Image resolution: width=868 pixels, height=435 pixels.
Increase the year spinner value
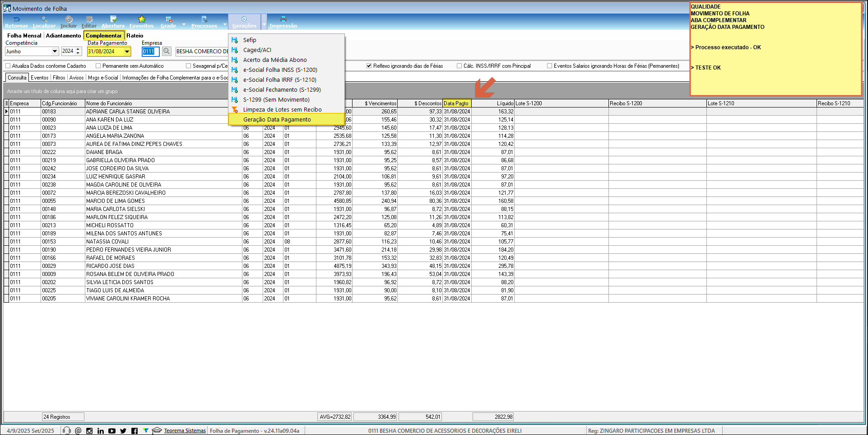[78, 49]
